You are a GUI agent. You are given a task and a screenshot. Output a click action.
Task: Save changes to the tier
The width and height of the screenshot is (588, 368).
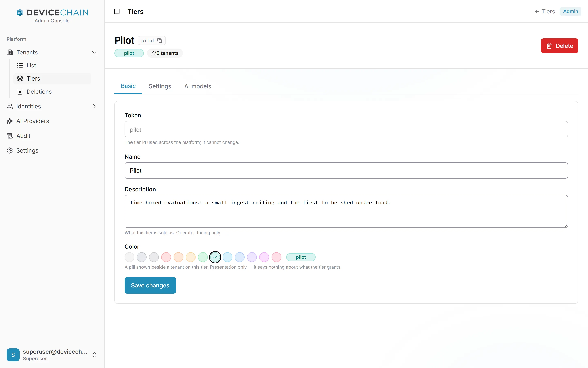(x=150, y=285)
